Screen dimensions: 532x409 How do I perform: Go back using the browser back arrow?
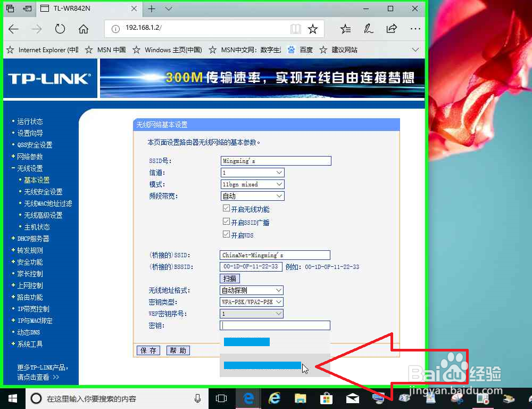coord(14,29)
